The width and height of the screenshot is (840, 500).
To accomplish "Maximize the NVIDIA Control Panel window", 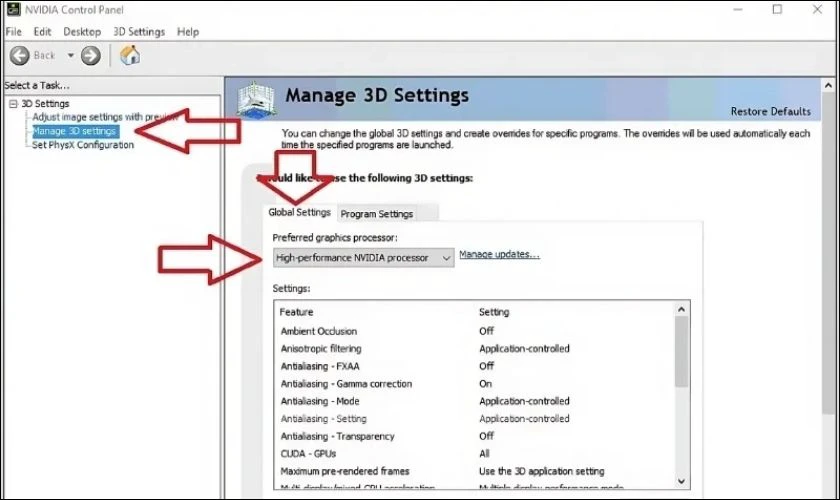I will point(777,9).
